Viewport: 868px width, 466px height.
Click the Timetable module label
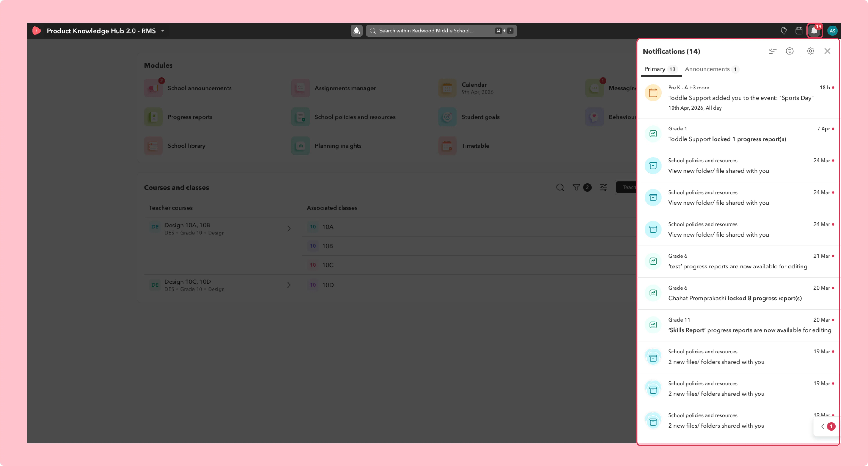pos(475,146)
